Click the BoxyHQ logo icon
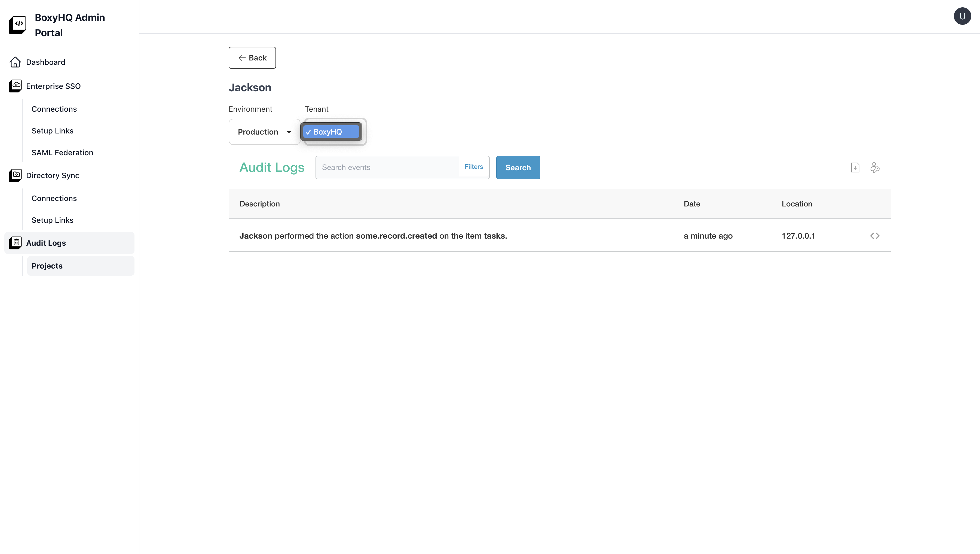 point(17,25)
